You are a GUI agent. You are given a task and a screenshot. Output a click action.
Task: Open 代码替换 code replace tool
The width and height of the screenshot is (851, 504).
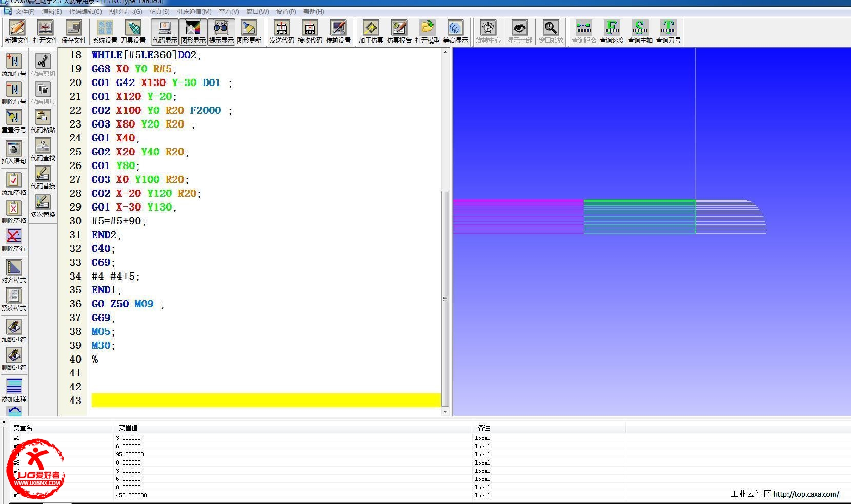coord(43,178)
